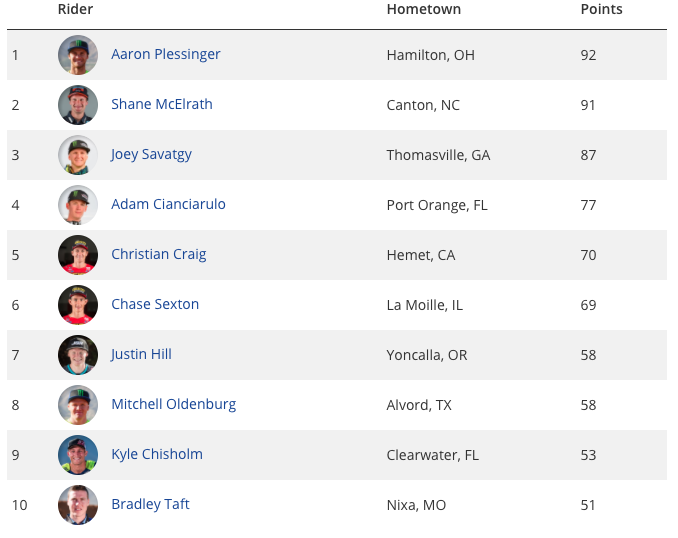Open Chase Sexton's rider profile link
Viewport: 678px width, 538px height.
(x=155, y=304)
